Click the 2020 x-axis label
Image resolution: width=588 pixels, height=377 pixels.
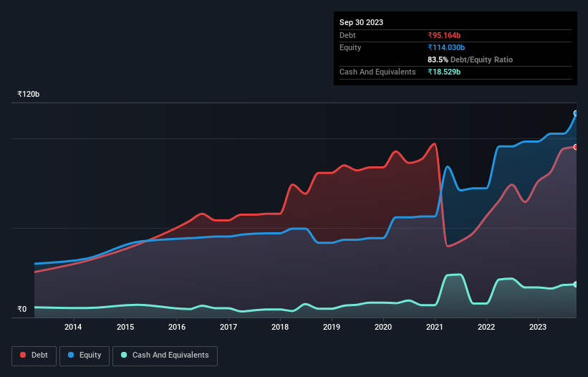[x=383, y=327]
